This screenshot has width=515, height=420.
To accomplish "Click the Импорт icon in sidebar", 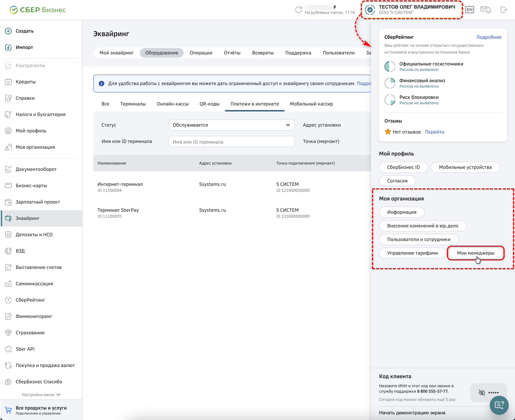I will coord(8,47).
